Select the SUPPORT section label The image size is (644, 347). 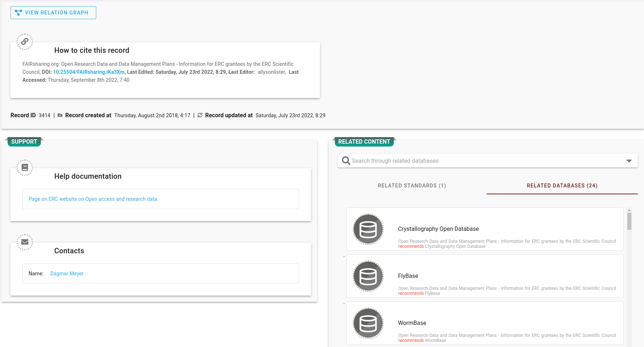24,142
